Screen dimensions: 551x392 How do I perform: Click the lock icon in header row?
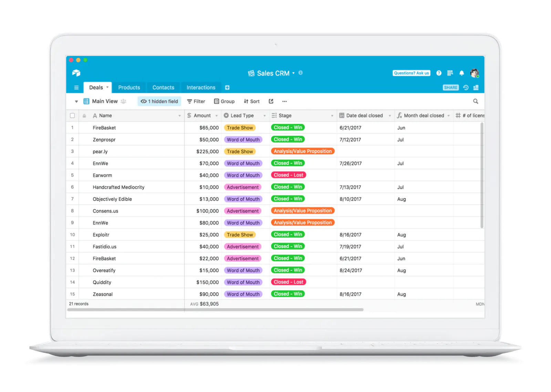click(84, 116)
